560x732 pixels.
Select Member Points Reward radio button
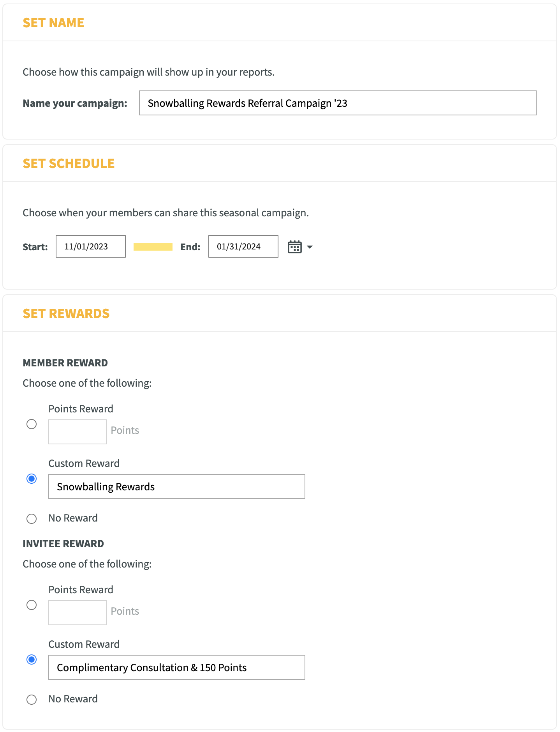click(x=32, y=424)
